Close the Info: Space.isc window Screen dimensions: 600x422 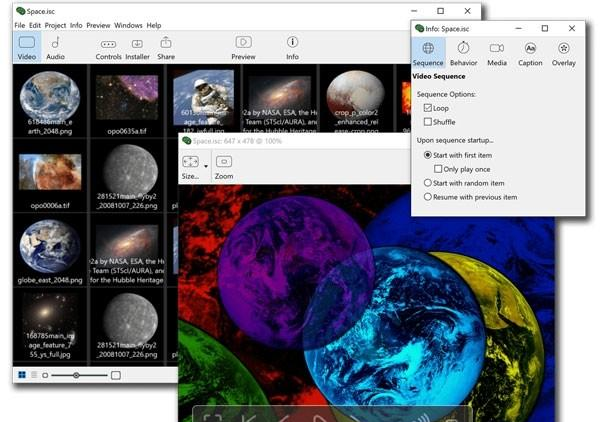pos(572,28)
